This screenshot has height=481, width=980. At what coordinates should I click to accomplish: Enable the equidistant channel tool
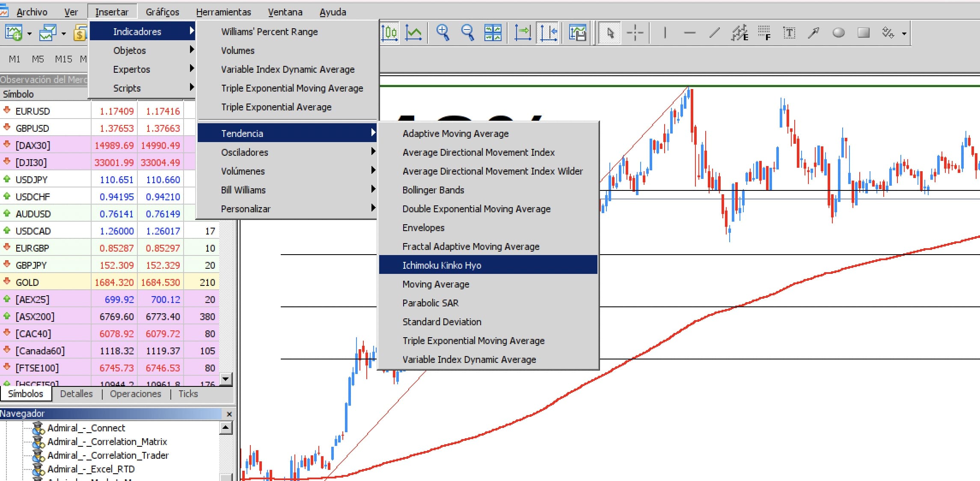point(739,32)
